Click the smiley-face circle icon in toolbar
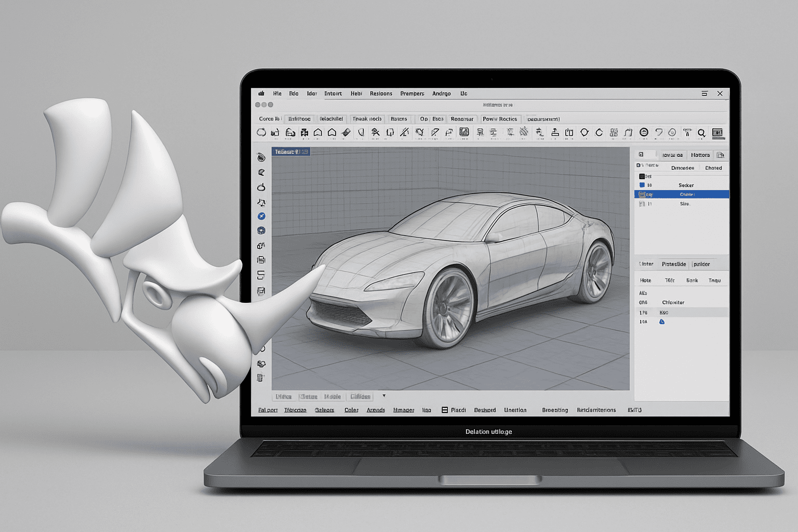This screenshot has width=798, height=532. (x=644, y=132)
